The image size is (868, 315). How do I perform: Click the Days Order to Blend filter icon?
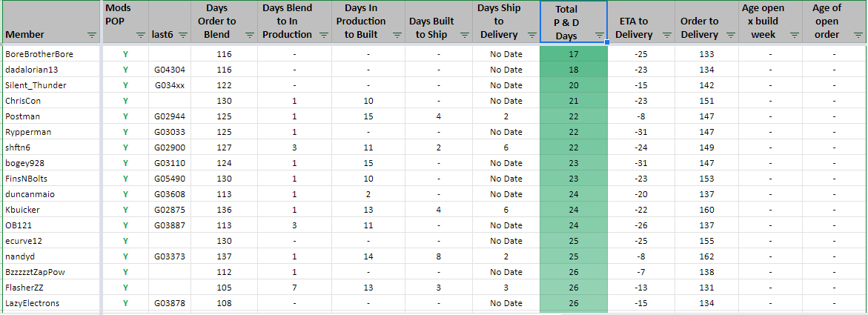coord(249,35)
